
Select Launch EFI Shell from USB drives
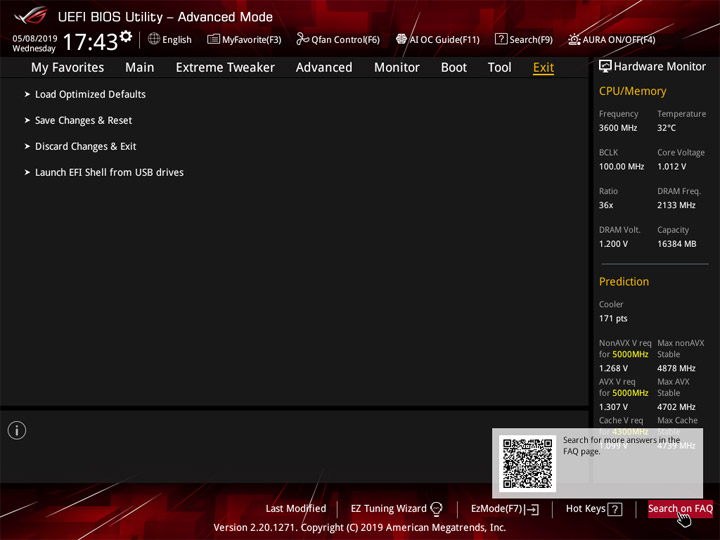tap(109, 172)
